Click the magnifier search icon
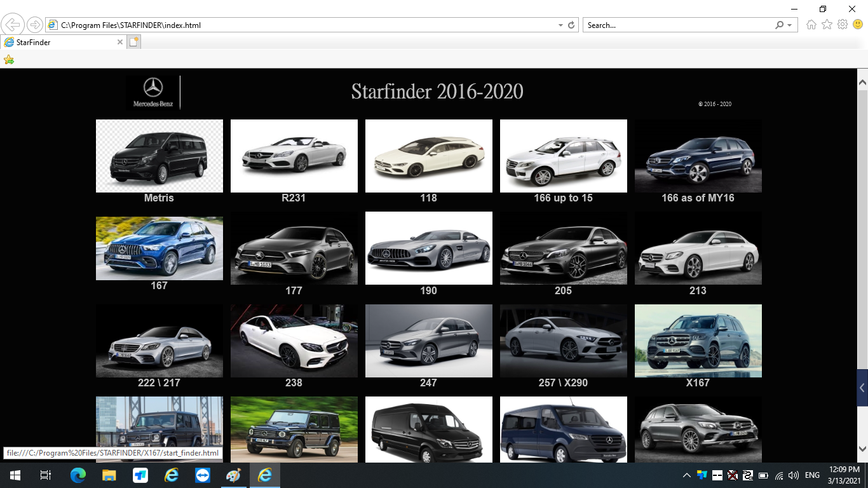The height and width of the screenshot is (488, 868). point(780,25)
